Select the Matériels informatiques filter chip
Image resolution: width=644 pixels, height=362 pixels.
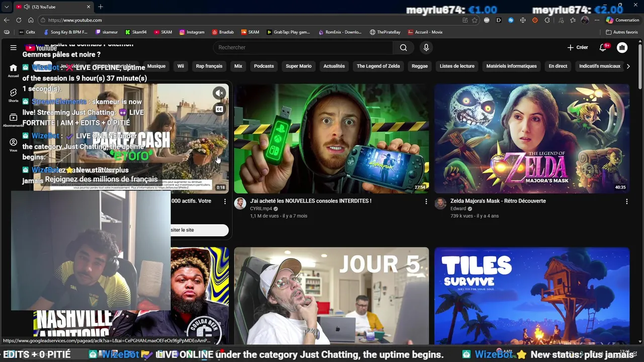point(511,66)
